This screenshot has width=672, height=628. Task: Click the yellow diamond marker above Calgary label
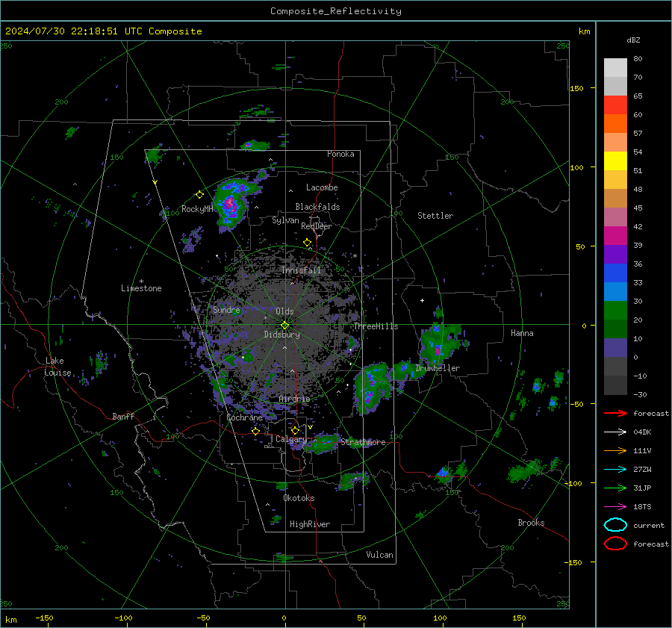[295, 430]
